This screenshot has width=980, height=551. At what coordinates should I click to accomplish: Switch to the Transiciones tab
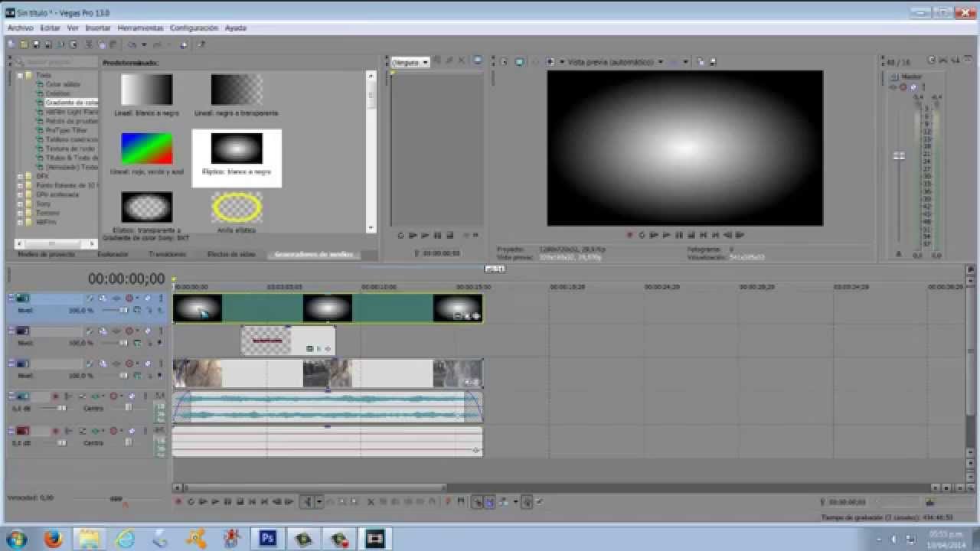[168, 254]
